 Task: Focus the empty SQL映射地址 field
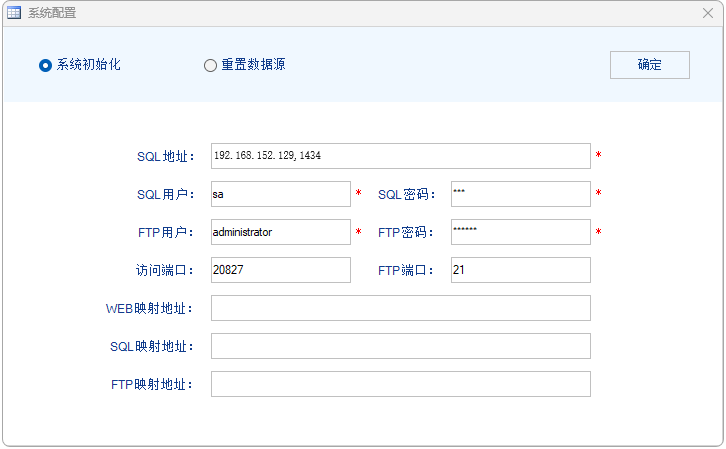400,346
